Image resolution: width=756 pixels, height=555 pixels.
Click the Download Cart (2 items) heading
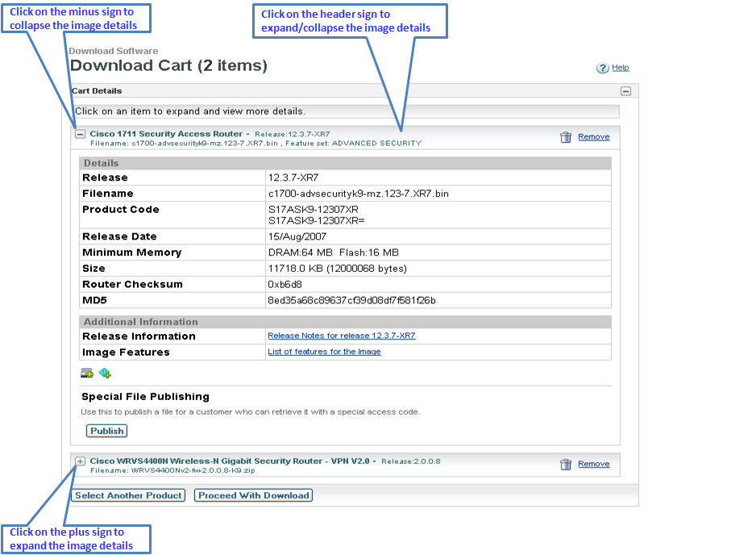pos(168,65)
